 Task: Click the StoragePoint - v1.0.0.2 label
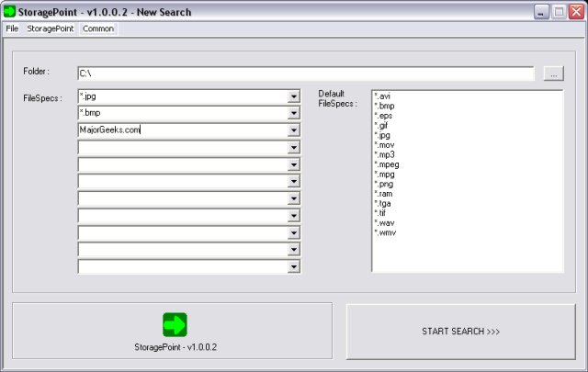click(x=175, y=347)
